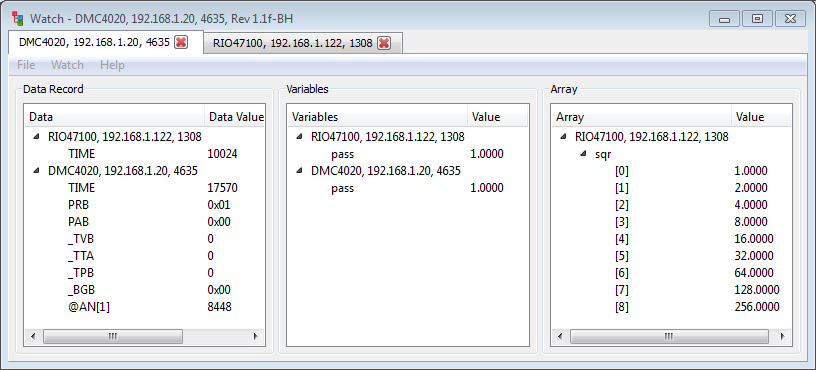Screen dimensions: 816x370
Task: Click Value header in Array panel
Action: coord(761,117)
